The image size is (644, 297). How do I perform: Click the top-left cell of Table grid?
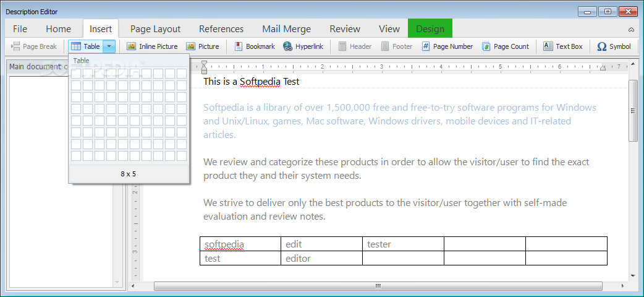pyautogui.click(x=76, y=74)
